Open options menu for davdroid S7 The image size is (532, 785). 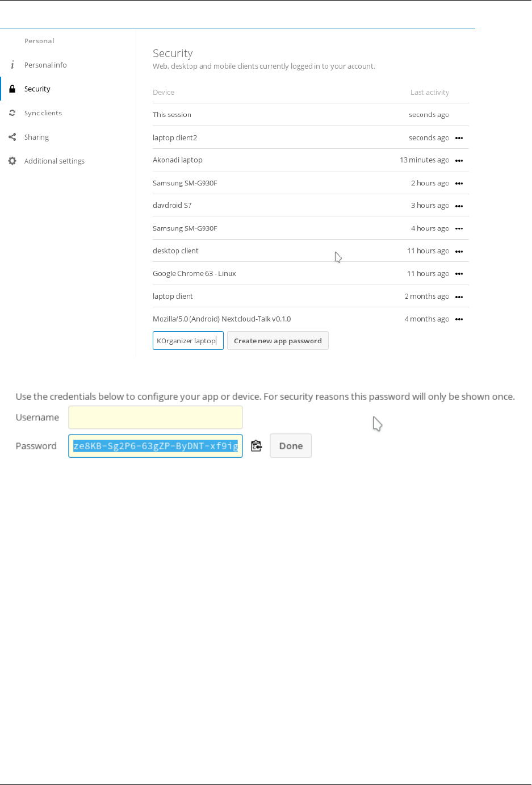(x=459, y=206)
